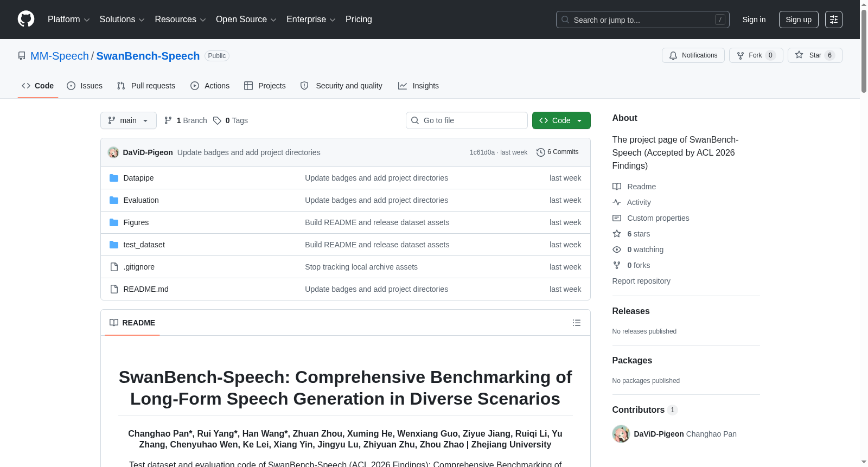
Task: Click the Report repository link
Action: tap(641, 281)
